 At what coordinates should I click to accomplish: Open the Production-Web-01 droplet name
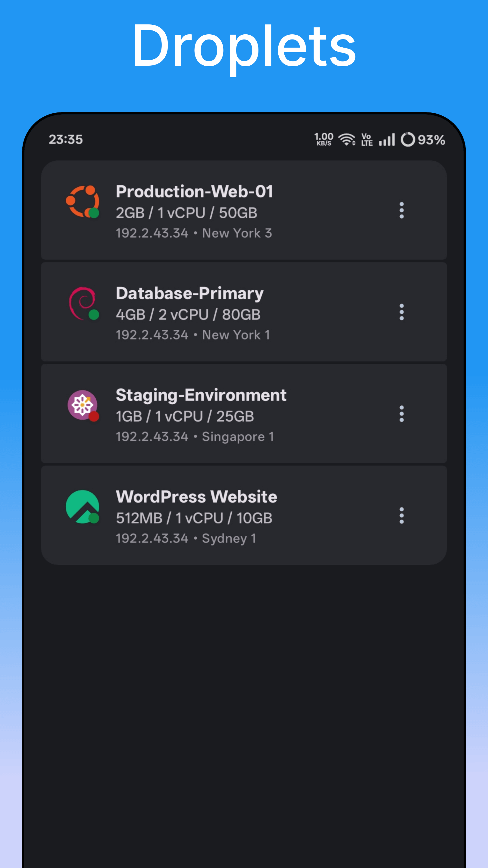click(x=194, y=191)
